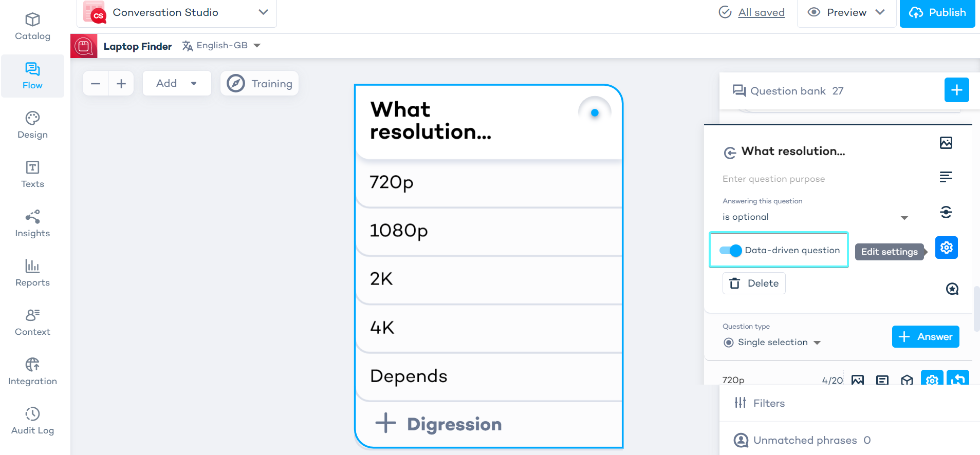Click the Publish button
The width and height of the screenshot is (980, 455).
[937, 13]
